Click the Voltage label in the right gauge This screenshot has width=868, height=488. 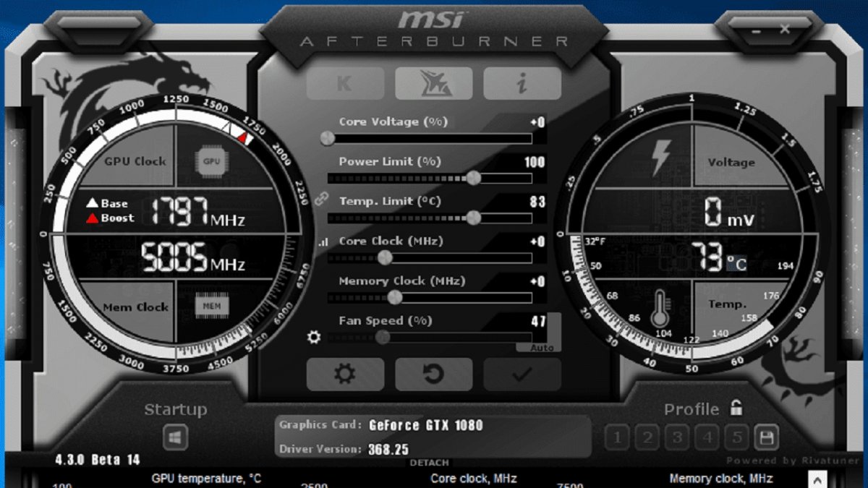[x=731, y=162]
